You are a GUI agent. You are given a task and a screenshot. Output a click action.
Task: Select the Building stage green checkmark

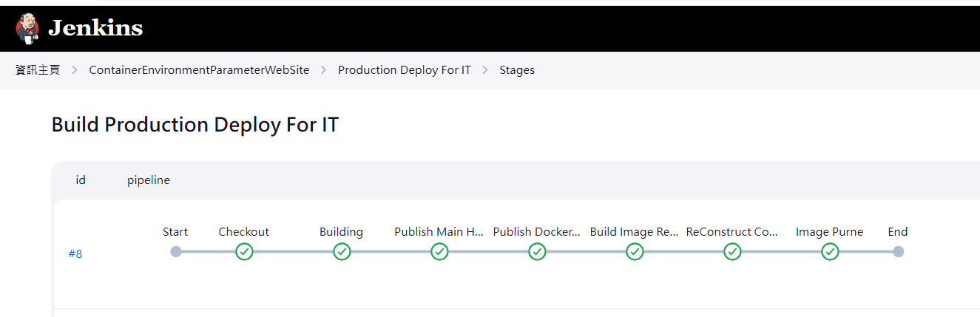click(x=342, y=252)
